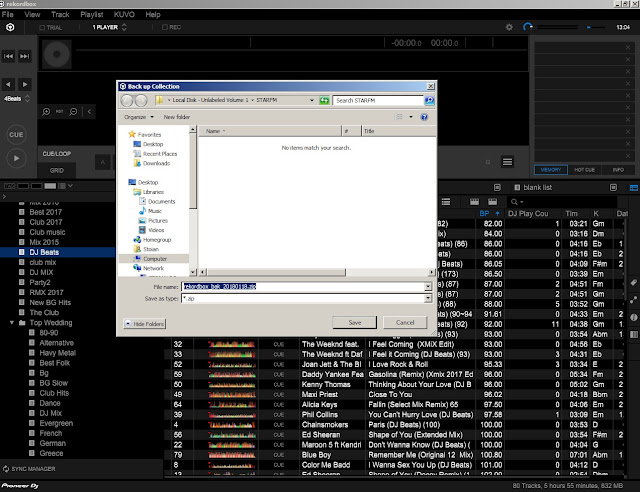
Task: Select the GRID tab
Action: pos(57,170)
